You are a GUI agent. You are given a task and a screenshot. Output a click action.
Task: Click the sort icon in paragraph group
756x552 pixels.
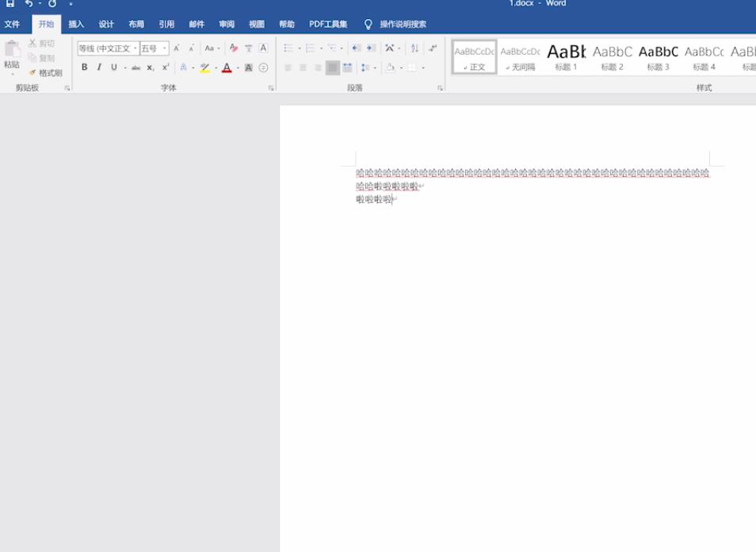tap(414, 48)
